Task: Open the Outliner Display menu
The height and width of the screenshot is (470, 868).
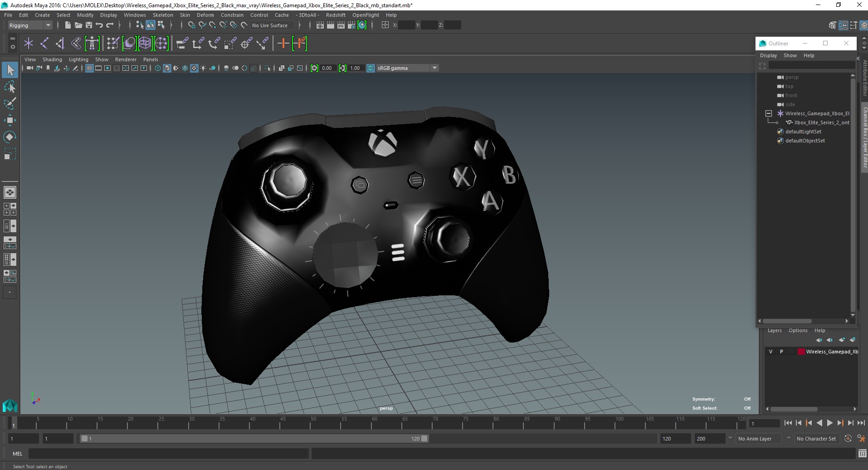Action: (x=768, y=55)
